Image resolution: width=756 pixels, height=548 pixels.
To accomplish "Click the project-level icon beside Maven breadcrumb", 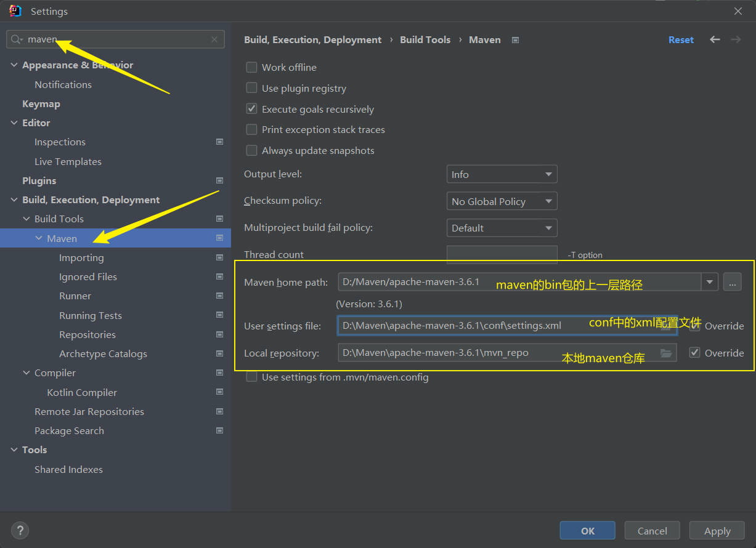I will point(516,40).
